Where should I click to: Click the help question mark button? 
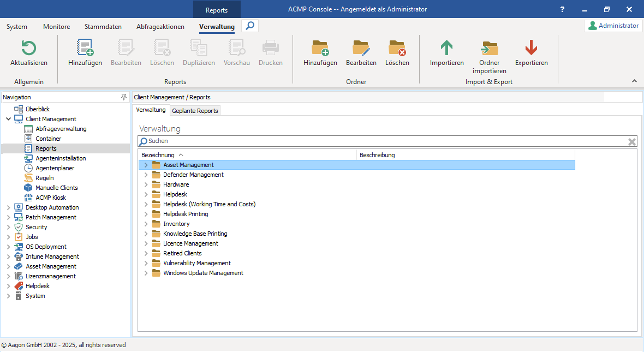pyautogui.click(x=562, y=9)
